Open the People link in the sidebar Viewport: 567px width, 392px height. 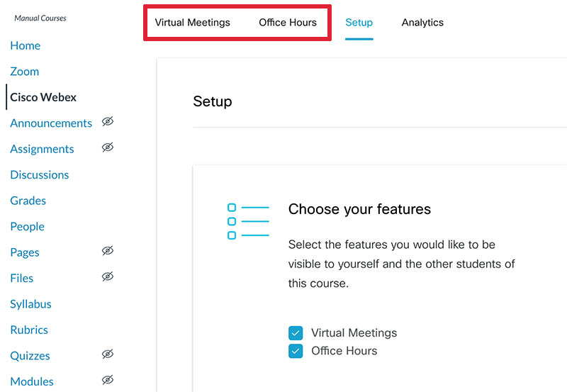(x=28, y=227)
